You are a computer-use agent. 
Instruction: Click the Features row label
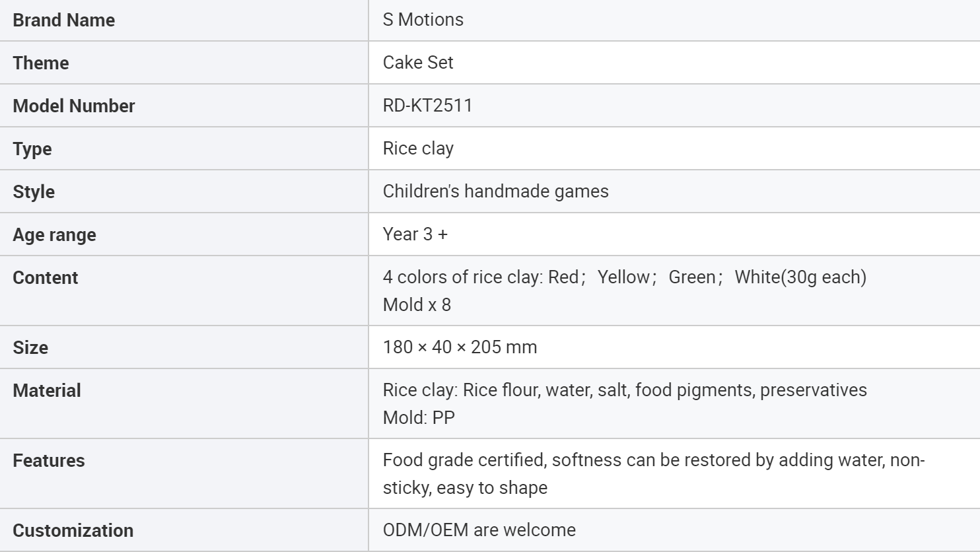[x=49, y=461]
